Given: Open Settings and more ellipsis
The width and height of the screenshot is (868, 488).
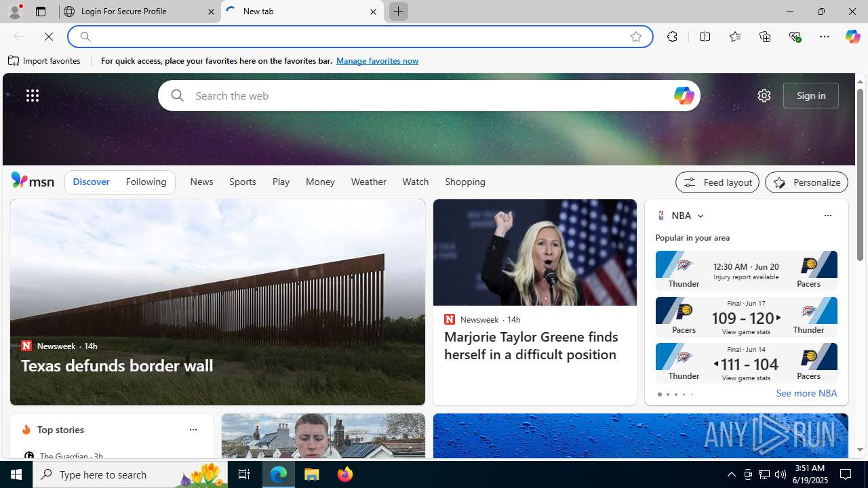Looking at the screenshot, I should click(x=825, y=37).
